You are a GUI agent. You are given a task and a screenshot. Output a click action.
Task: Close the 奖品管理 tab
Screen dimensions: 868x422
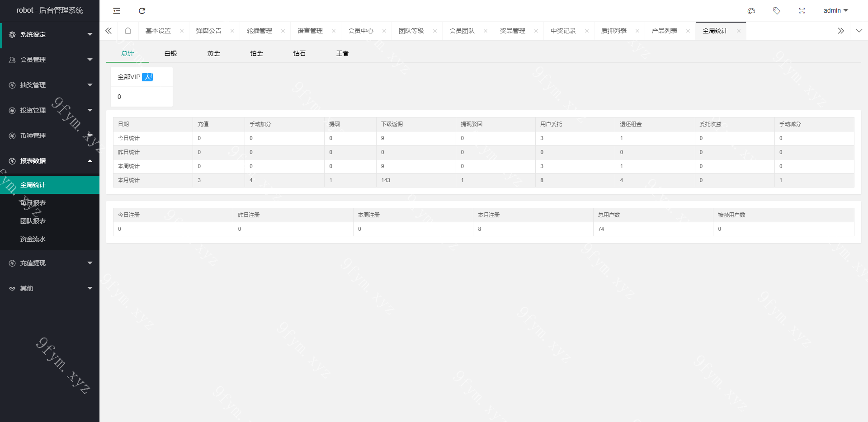tap(536, 31)
